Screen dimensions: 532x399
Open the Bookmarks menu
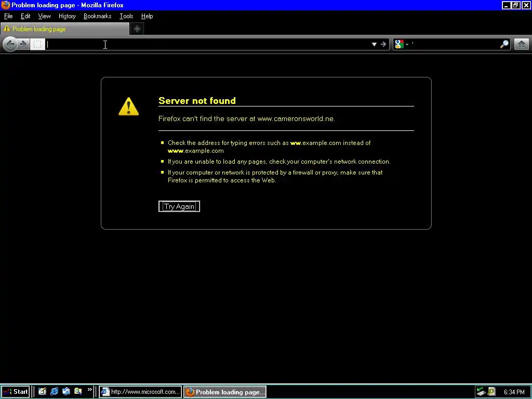(x=97, y=16)
